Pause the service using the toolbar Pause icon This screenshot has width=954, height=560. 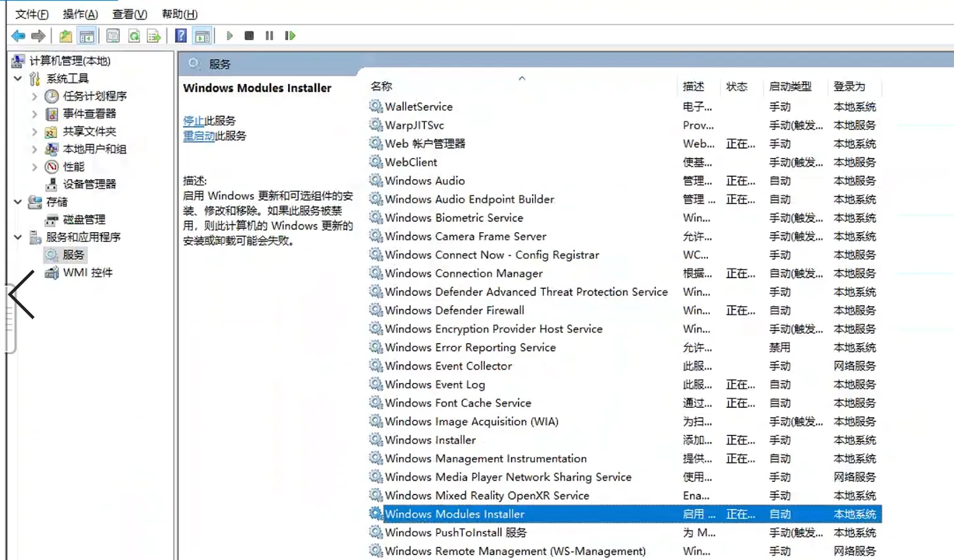269,36
